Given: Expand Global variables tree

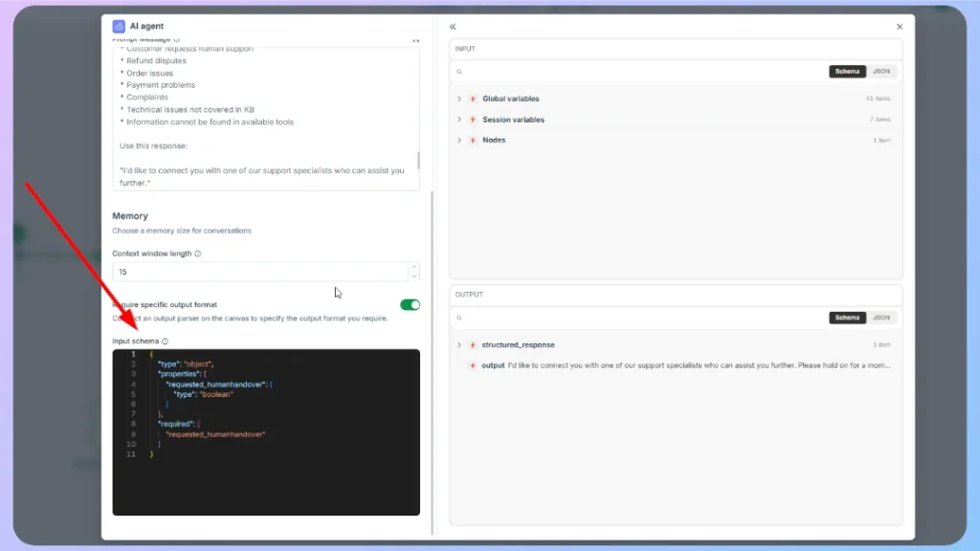Looking at the screenshot, I should (459, 99).
